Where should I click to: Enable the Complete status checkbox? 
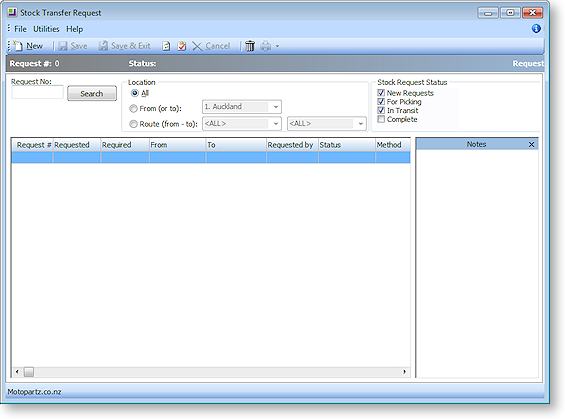[x=381, y=119]
